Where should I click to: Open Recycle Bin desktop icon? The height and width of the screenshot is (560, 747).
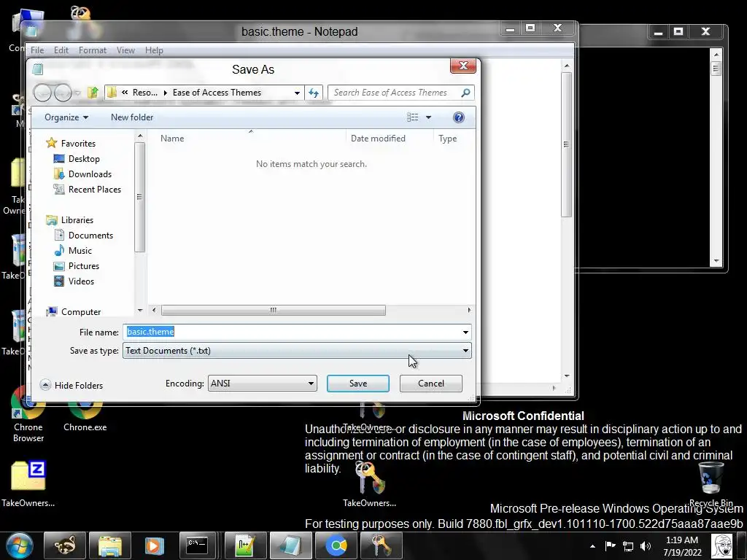point(711,484)
